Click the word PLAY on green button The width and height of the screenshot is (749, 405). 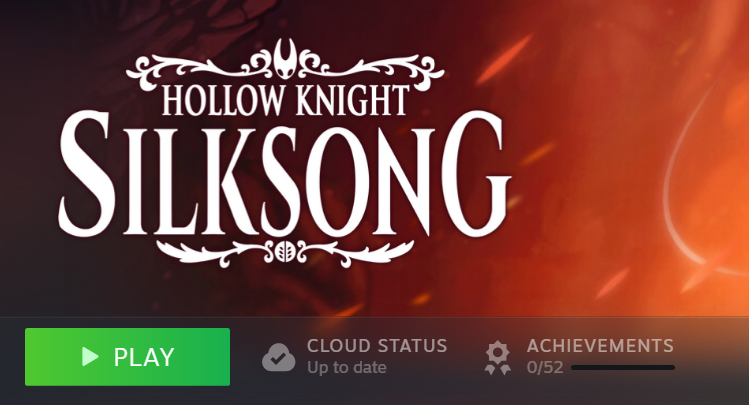coord(144,357)
